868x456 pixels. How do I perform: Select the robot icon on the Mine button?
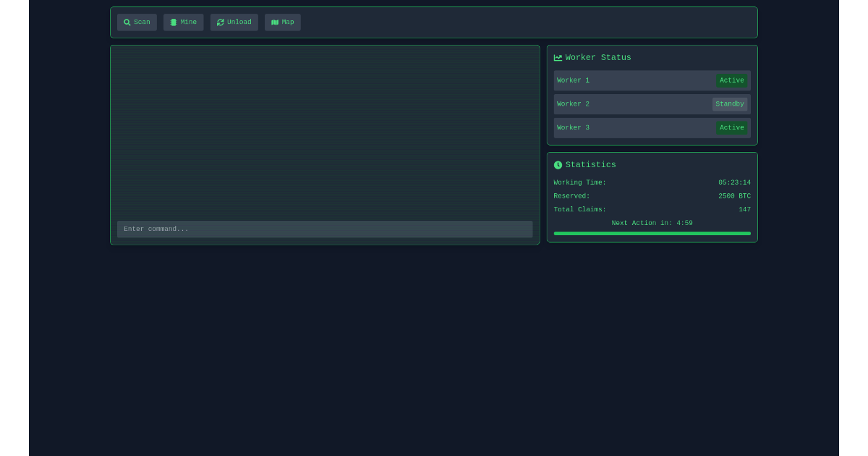pyautogui.click(x=174, y=22)
